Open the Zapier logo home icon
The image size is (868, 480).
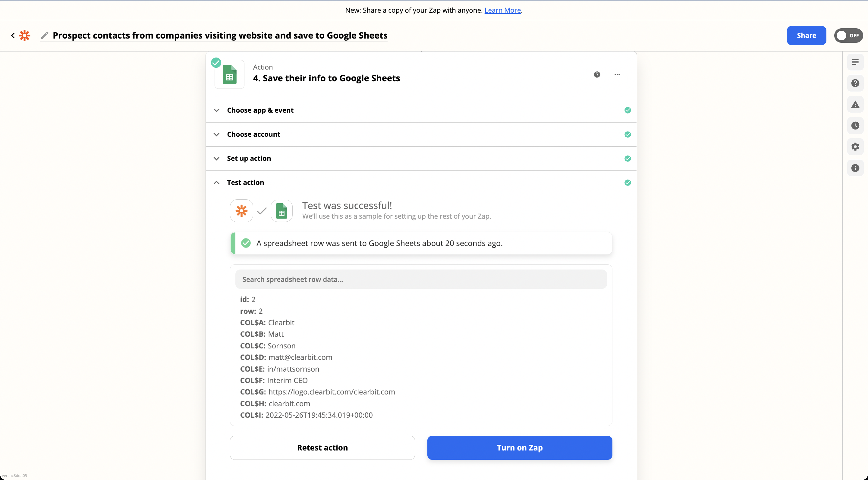pos(25,35)
